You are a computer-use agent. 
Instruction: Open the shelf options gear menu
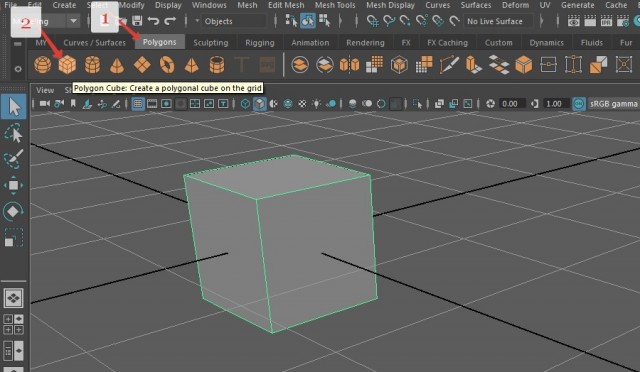(x=18, y=69)
